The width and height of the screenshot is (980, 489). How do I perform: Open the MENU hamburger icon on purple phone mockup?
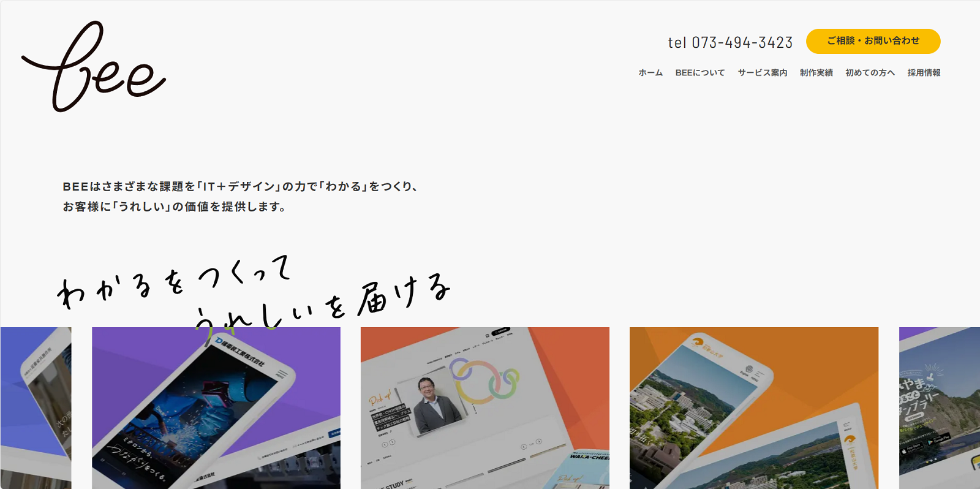click(281, 375)
